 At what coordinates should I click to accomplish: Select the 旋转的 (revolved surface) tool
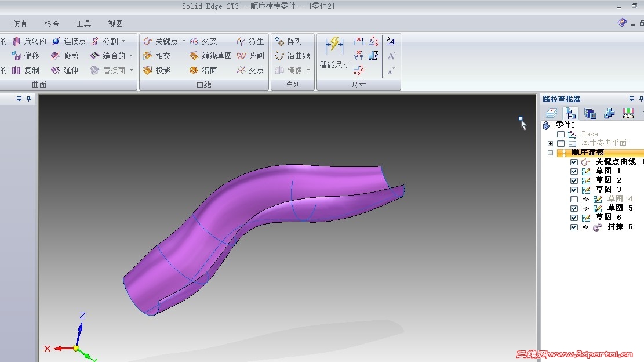(x=30, y=41)
